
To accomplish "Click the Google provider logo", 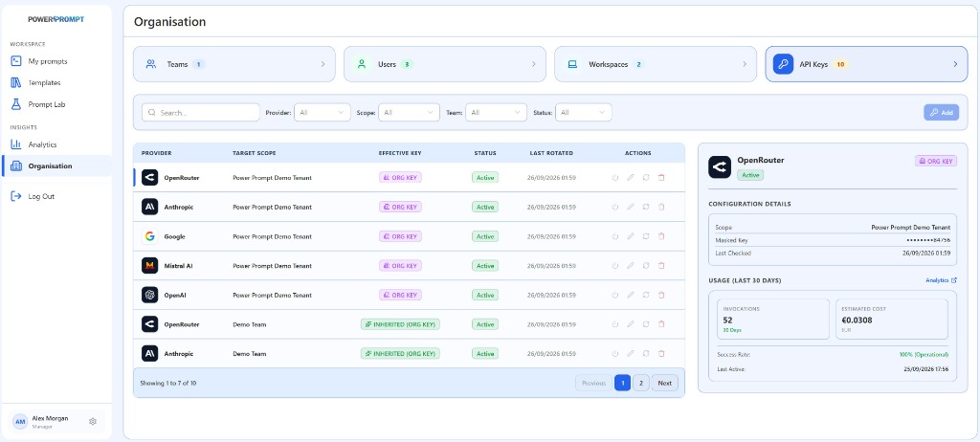I will pos(149,236).
